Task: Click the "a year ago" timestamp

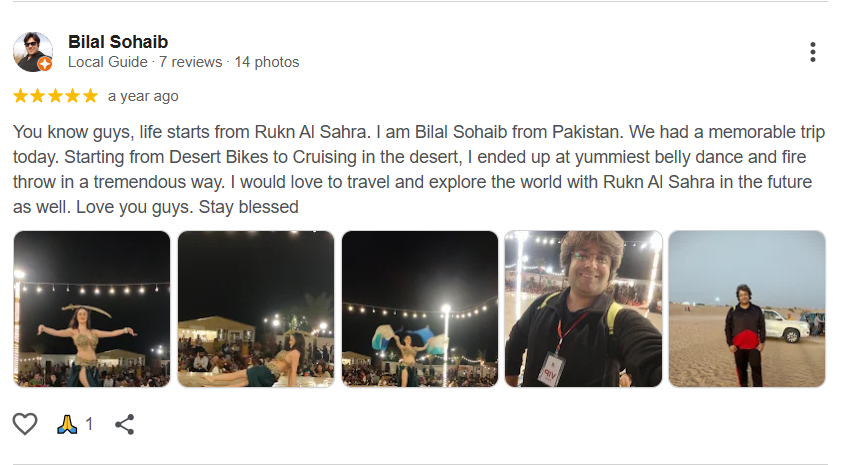Action: tap(143, 96)
